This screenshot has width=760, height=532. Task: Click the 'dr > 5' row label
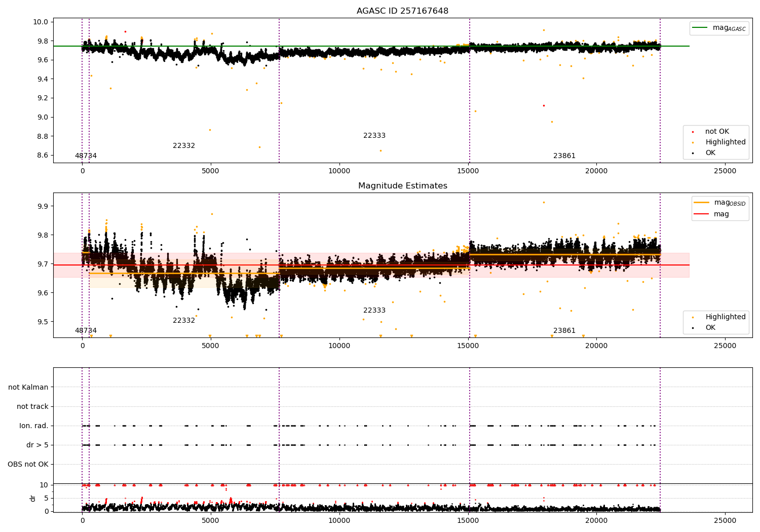point(37,445)
